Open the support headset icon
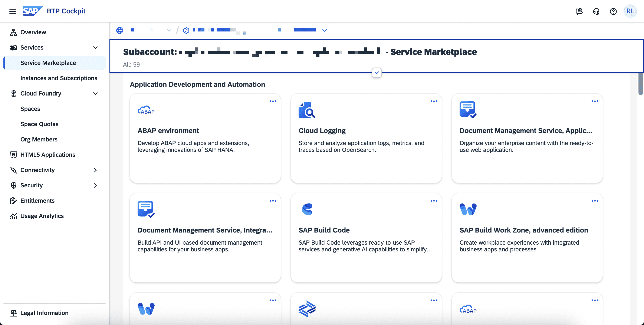Image resolution: width=644 pixels, height=325 pixels. 596,11
